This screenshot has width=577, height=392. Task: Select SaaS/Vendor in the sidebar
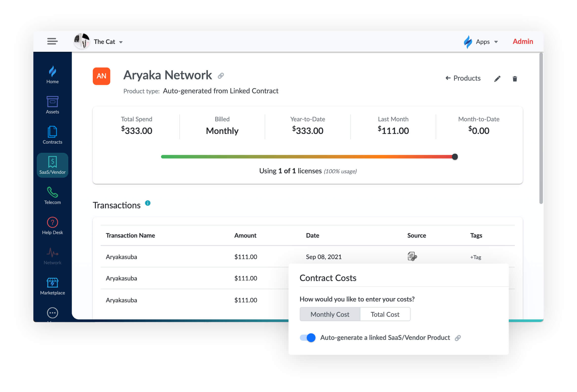52,165
